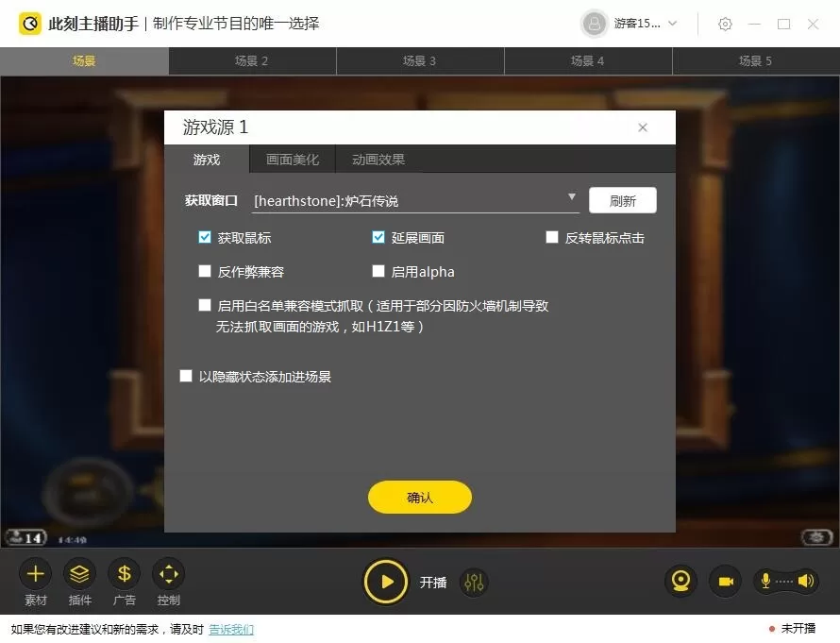Close the 游戏源 1 dialog
Screen dimensions: 840x643
[643, 127]
